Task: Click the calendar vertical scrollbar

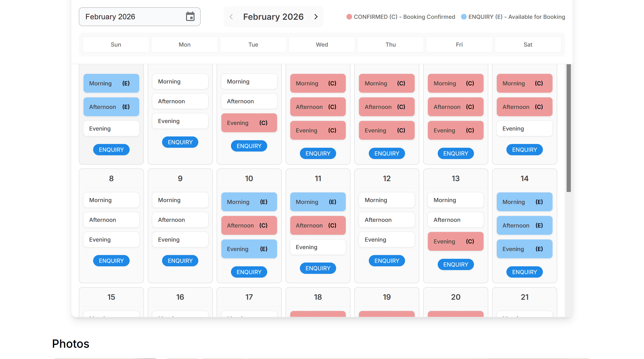Action: tap(568, 128)
